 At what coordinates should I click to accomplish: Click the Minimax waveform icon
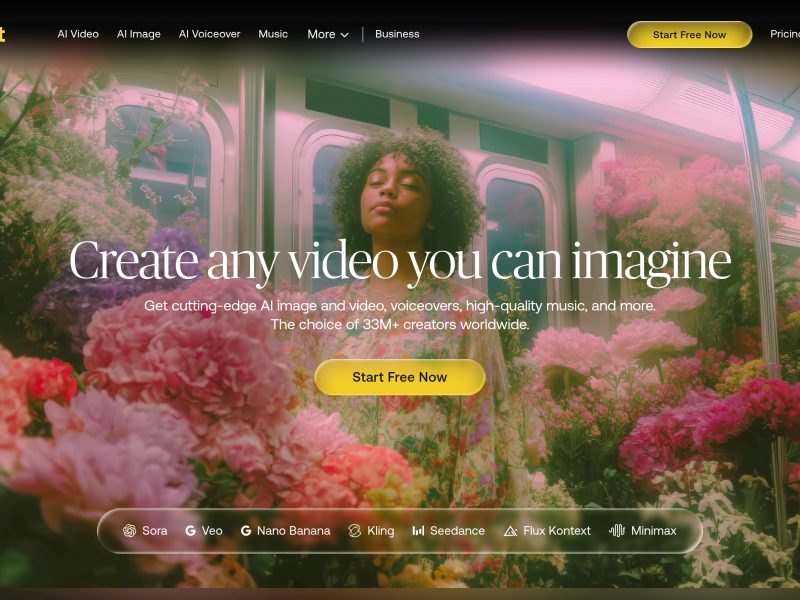617,531
